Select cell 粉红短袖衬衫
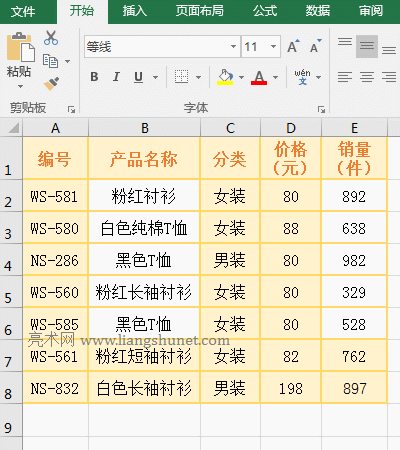This screenshot has width=400, height=450. 144,356
